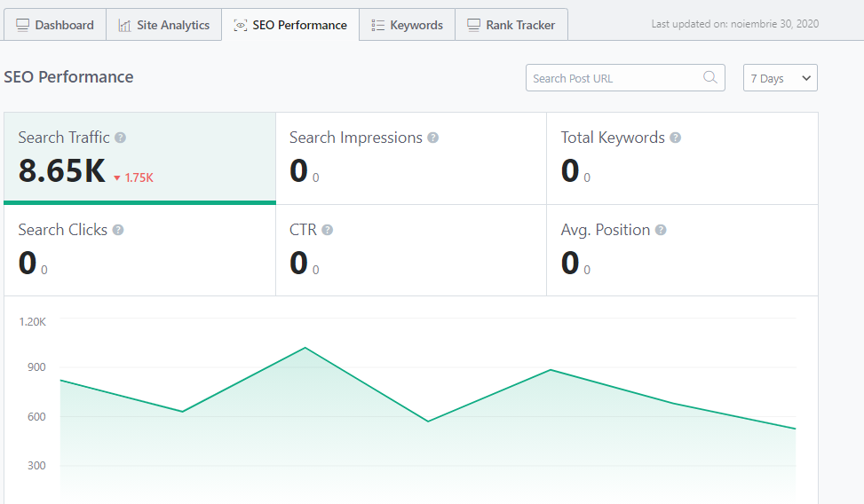Click the help icon beside Search Impressions
The height and width of the screenshot is (504, 864).
point(433,138)
